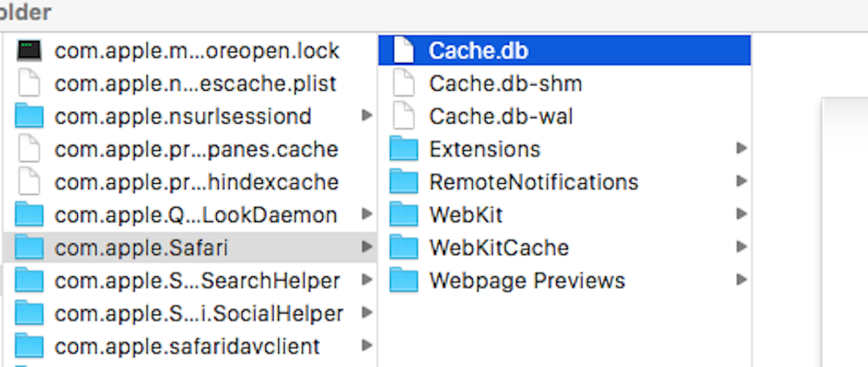Click the Webpage Previews folder icon
868x367 pixels.
(x=404, y=281)
